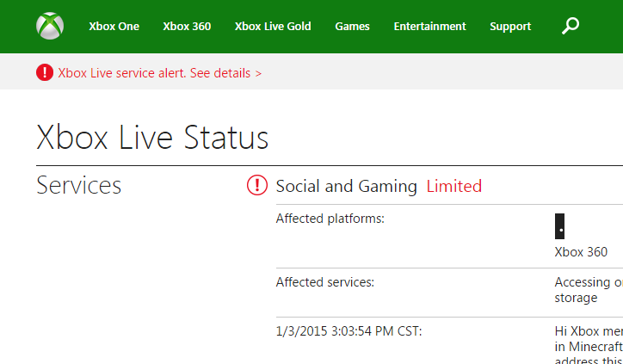The width and height of the screenshot is (623, 364).
Task: Open the Games menu
Action: 352,27
